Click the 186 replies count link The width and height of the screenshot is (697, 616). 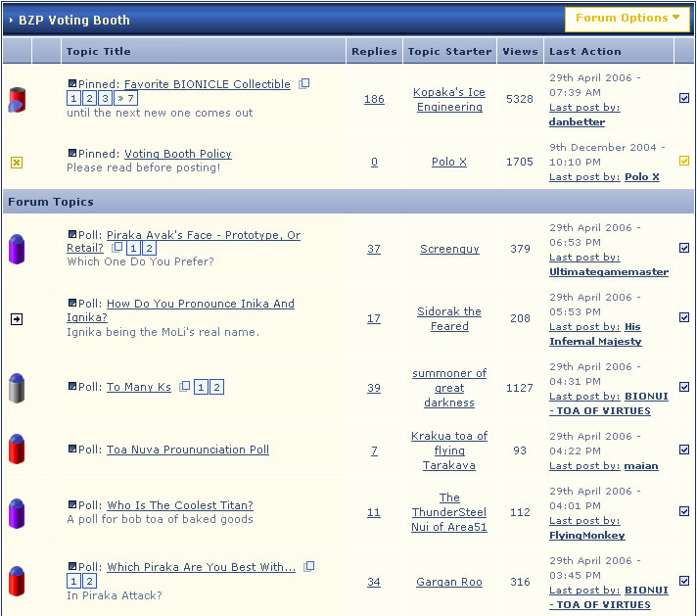coord(374,99)
